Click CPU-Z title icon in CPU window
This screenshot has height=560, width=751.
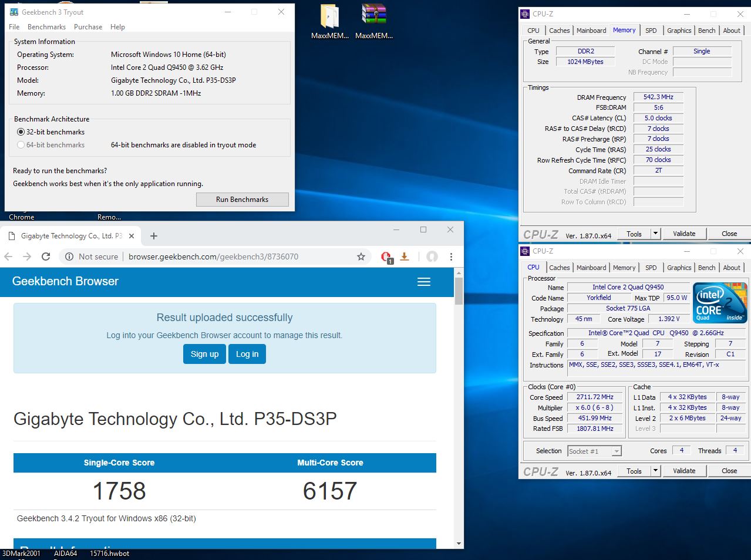(526, 251)
